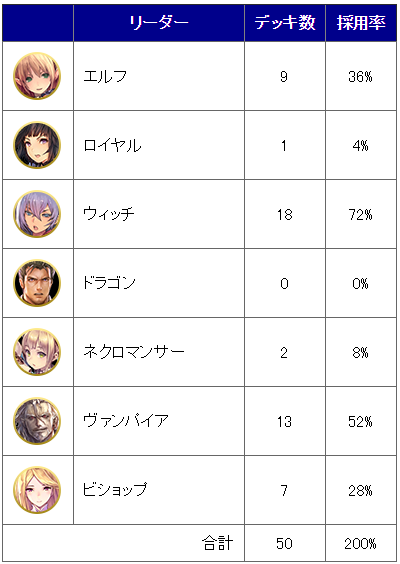This screenshot has width=400, height=564.
Task: Select the 合計 total label
Action: point(217,543)
